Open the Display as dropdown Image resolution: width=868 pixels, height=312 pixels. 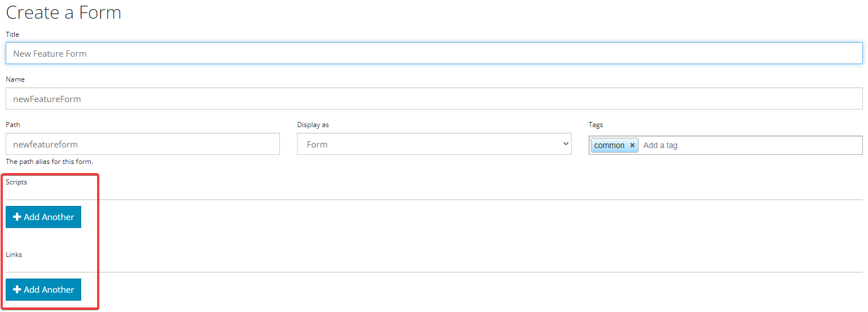pyautogui.click(x=433, y=144)
